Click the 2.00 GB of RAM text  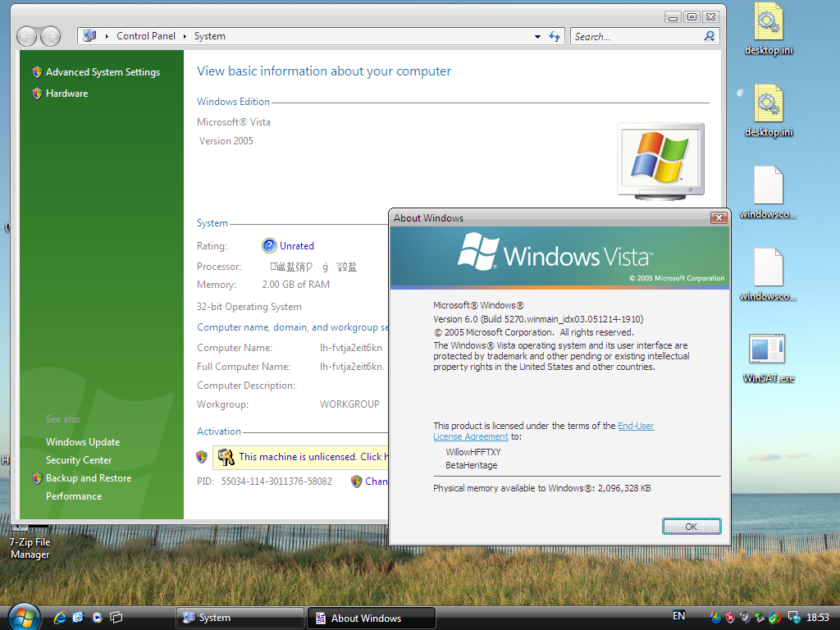(x=295, y=285)
